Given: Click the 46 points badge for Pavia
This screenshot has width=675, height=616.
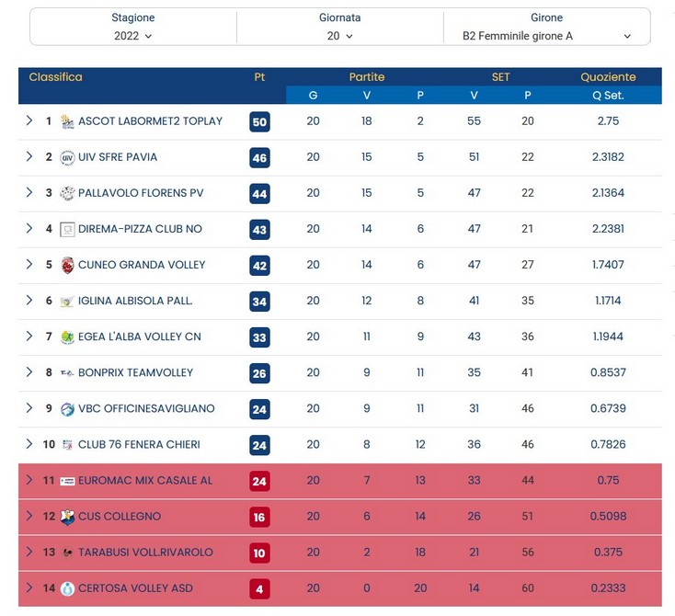Looking at the screenshot, I should (x=259, y=158).
